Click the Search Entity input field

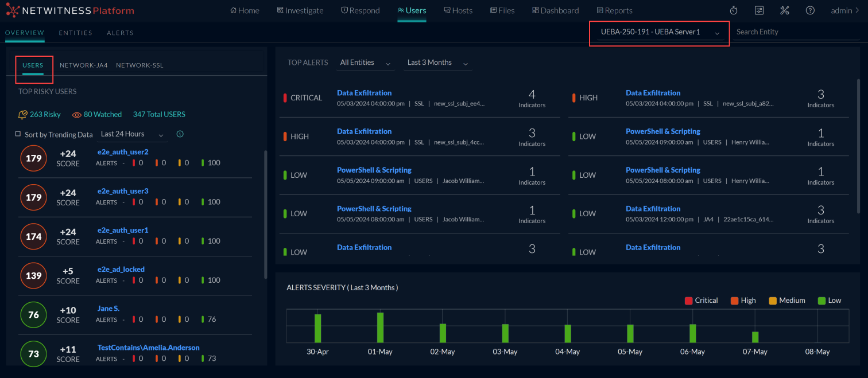(x=797, y=32)
